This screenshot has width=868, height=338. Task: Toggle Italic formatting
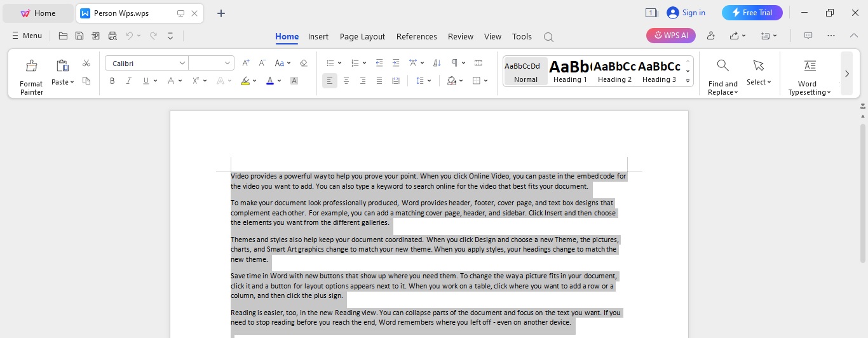point(129,81)
